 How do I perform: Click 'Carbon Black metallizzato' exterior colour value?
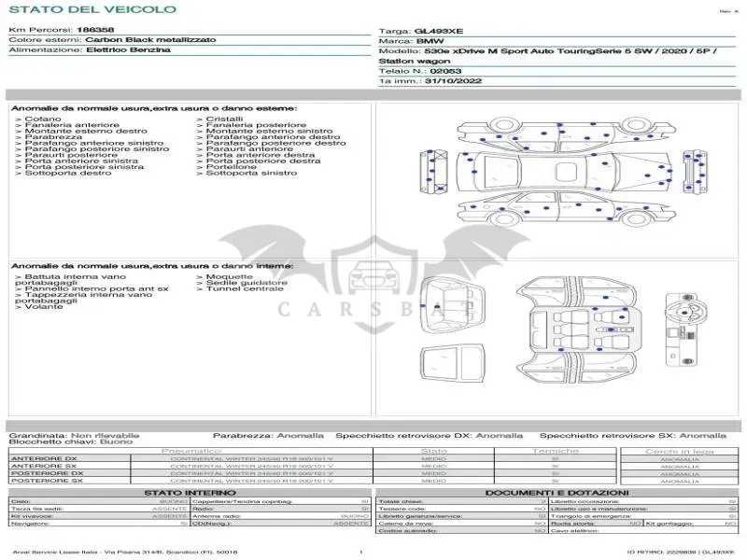(x=150, y=40)
